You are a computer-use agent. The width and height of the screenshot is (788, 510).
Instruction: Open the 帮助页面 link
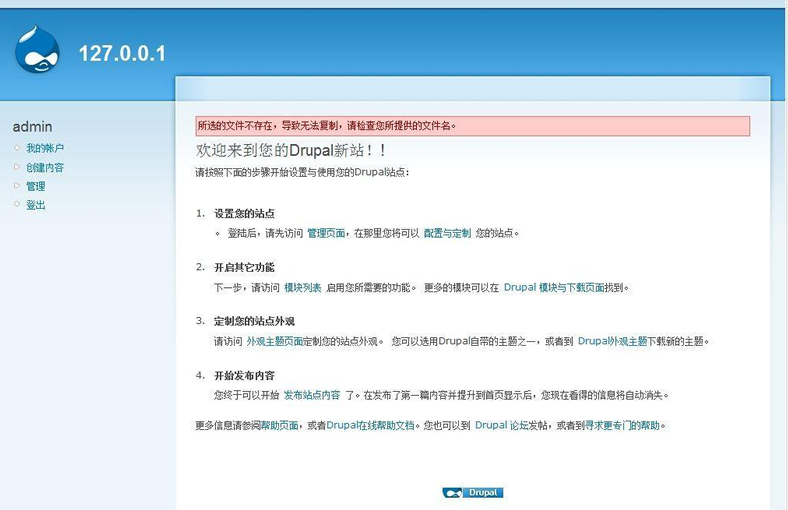coord(279,425)
